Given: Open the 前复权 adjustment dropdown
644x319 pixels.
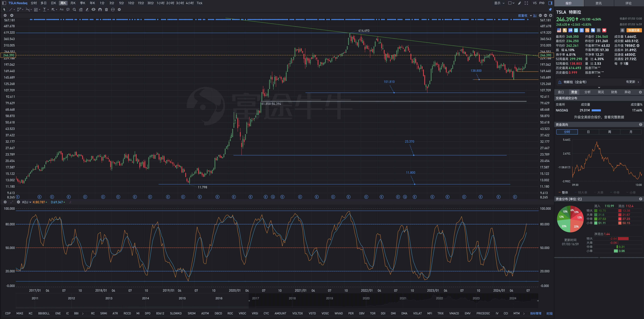Looking at the screenshot, I should (x=525, y=16).
